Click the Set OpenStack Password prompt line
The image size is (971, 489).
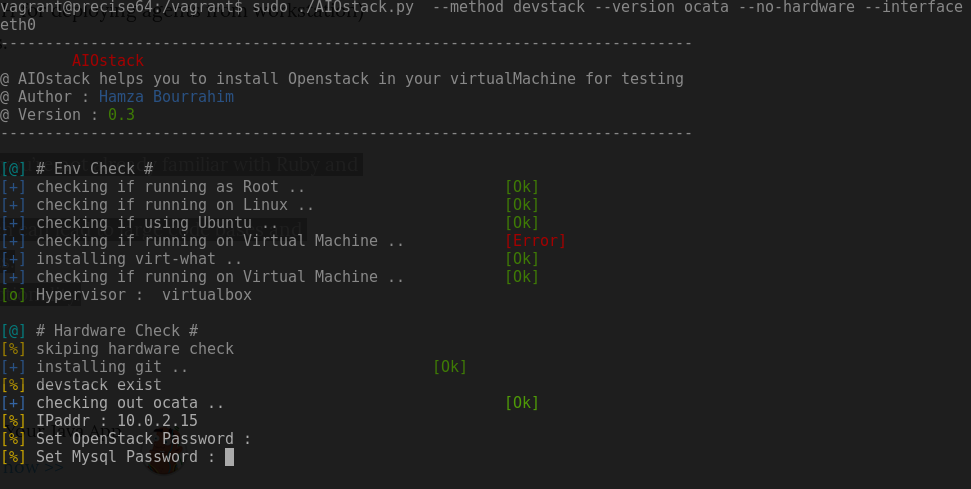coord(126,439)
